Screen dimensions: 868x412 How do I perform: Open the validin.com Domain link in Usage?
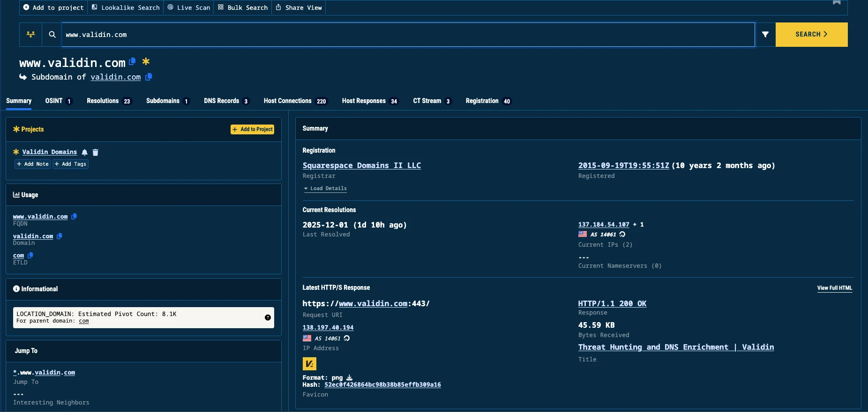pos(33,236)
